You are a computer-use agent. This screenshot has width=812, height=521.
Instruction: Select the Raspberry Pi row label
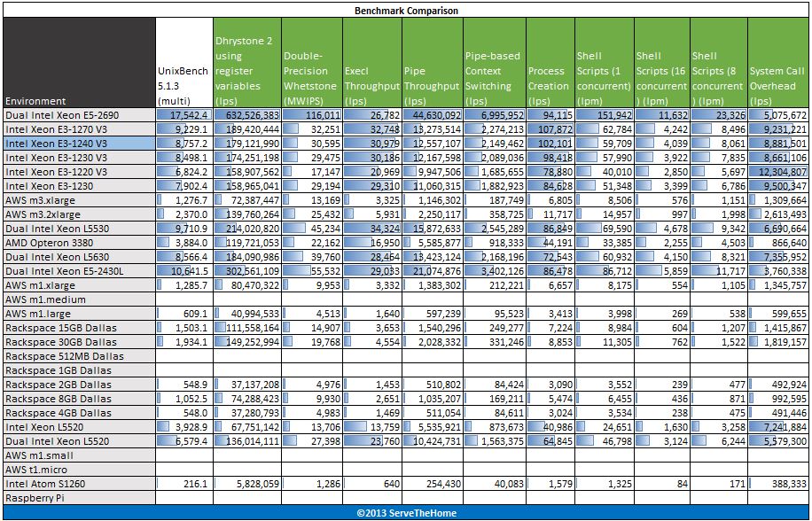(x=79, y=498)
